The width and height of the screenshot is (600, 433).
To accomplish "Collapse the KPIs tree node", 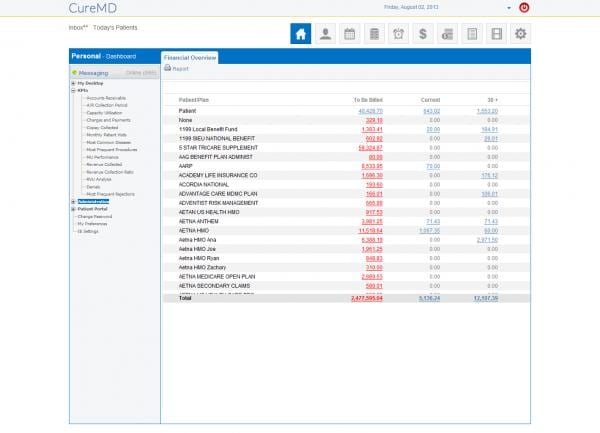I will [73, 91].
